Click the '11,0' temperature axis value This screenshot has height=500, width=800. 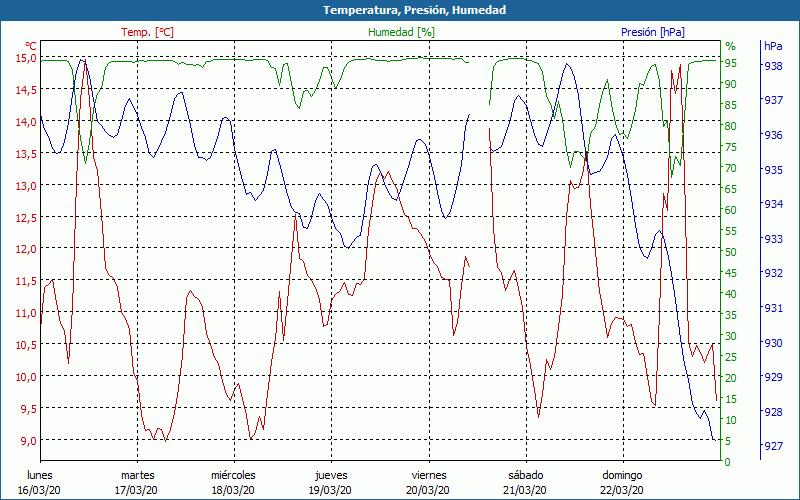[26, 313]
